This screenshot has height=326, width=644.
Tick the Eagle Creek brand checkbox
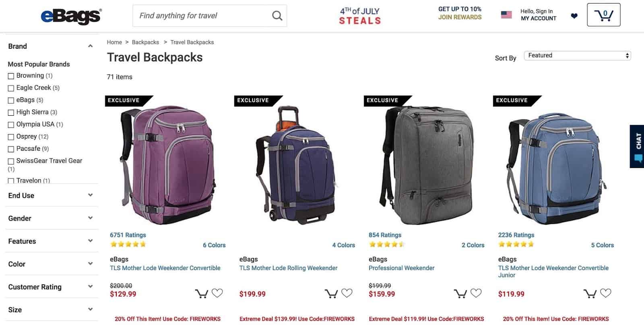tap(11, 88)
